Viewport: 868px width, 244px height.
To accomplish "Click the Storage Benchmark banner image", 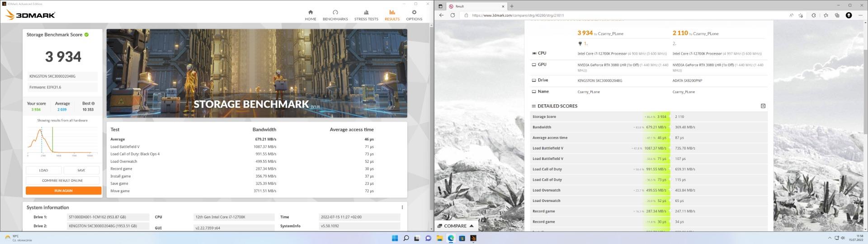I will (x=257, y=73).
